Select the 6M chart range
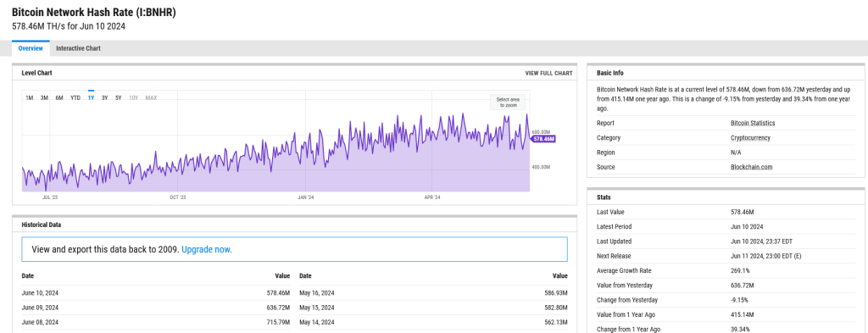868x333 pixels. [x=59, y=98]
